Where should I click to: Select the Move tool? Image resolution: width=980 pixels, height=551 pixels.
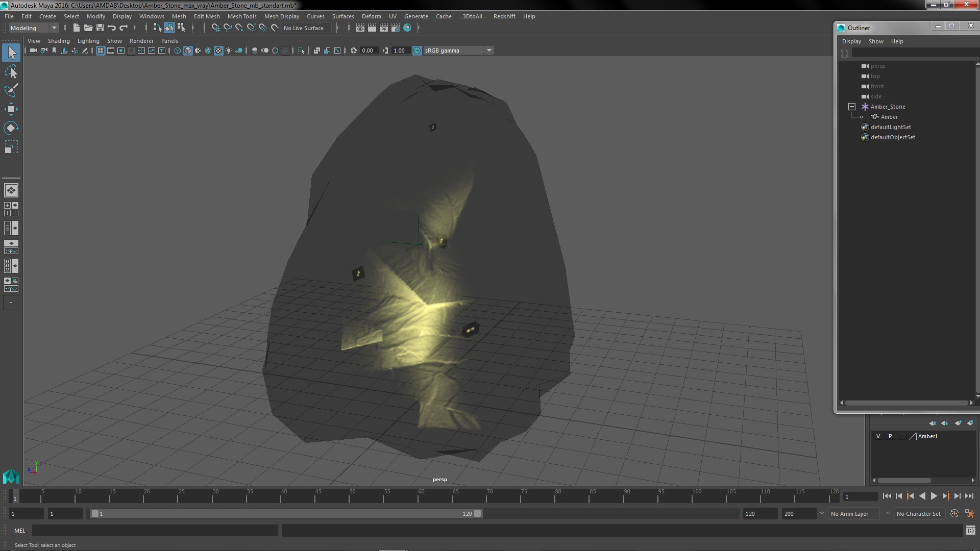click(11, 109)
